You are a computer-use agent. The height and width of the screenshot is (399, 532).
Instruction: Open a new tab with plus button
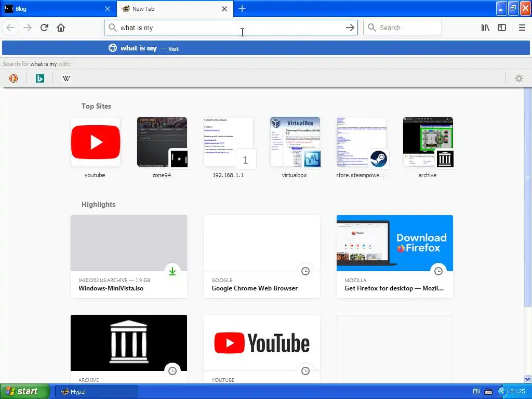tap(242, 8)
